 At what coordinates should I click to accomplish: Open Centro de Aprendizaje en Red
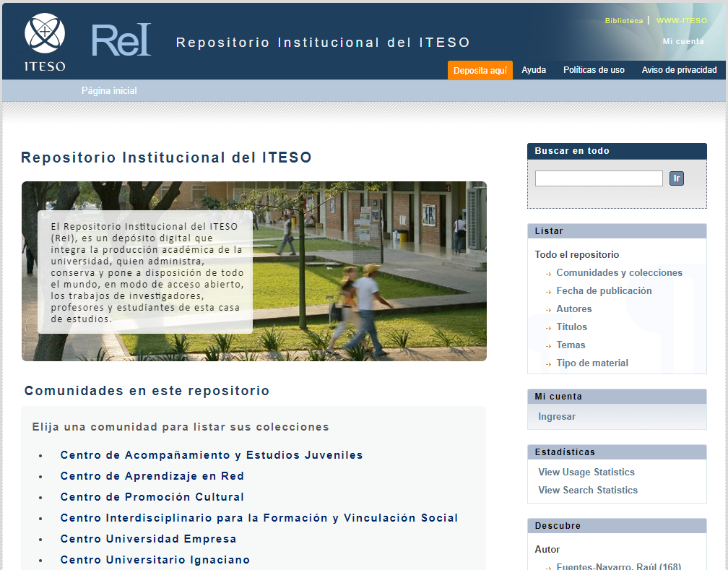coord(152,476)
